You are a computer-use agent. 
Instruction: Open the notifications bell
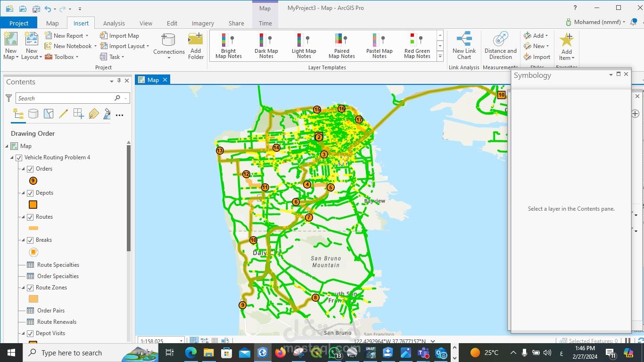pos(635,22)
